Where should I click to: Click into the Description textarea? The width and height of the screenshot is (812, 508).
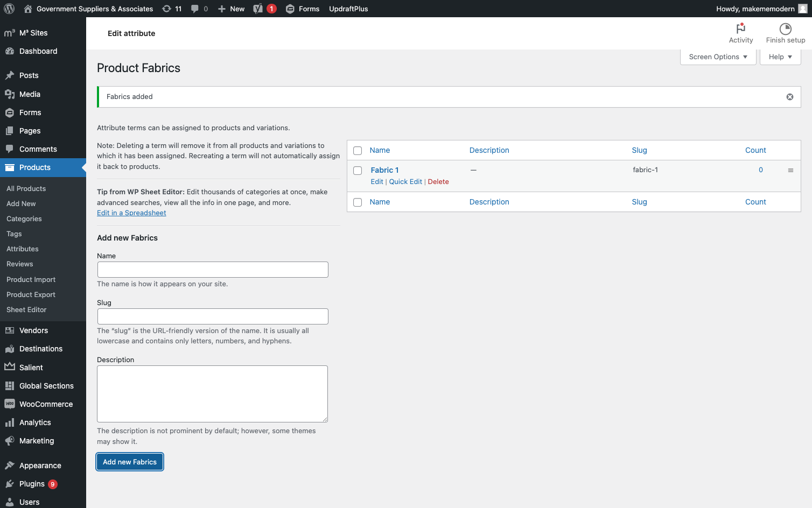coord(213,394)
